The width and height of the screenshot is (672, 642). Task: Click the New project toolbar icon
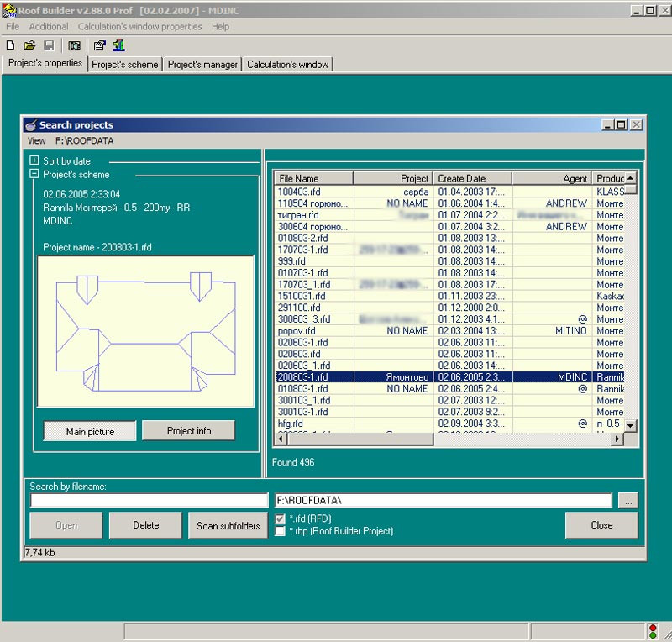click(x=10, y=45)
